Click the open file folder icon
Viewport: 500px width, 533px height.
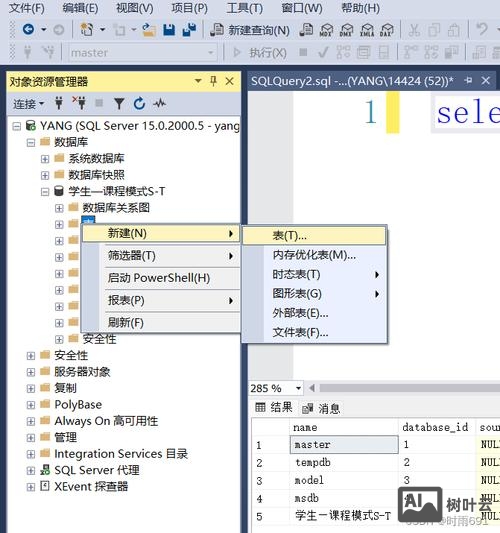149,30
